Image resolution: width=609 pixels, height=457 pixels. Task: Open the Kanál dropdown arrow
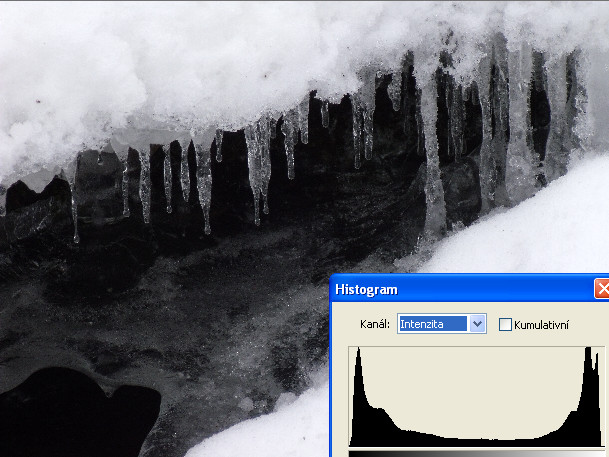click(x=477, y=324)
